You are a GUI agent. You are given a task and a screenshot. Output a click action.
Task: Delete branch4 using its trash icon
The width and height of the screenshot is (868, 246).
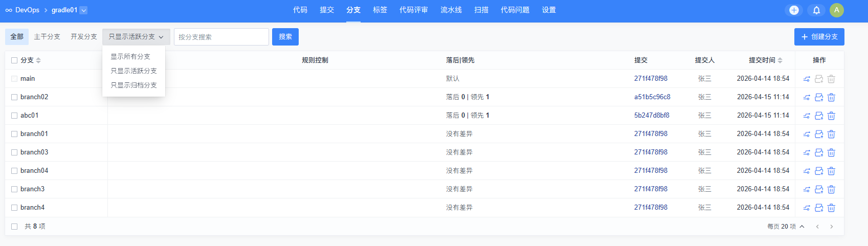(x=831, y=208)
